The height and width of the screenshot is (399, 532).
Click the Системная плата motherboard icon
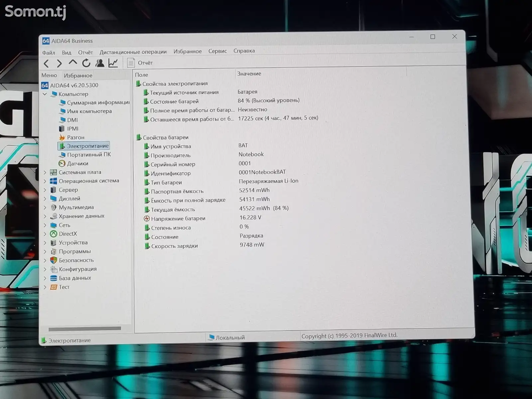click(54, 172)
